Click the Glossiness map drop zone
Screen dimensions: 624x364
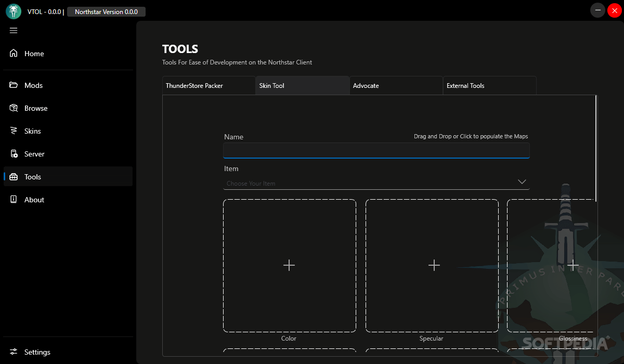(x=551, y=266)
